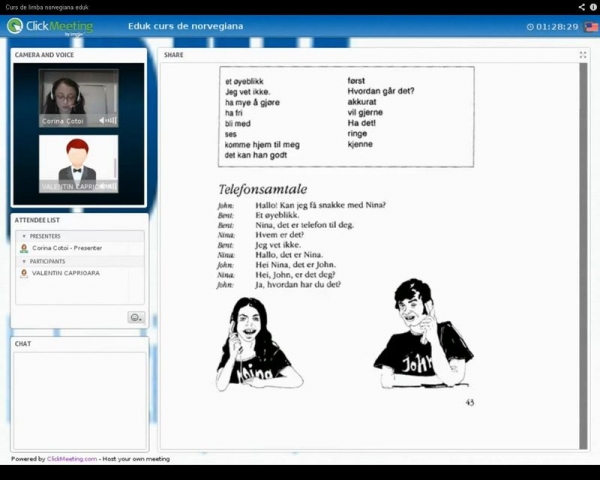Click 'Hvordan går det?' in the vocabulary box

(x=381, y=91)
